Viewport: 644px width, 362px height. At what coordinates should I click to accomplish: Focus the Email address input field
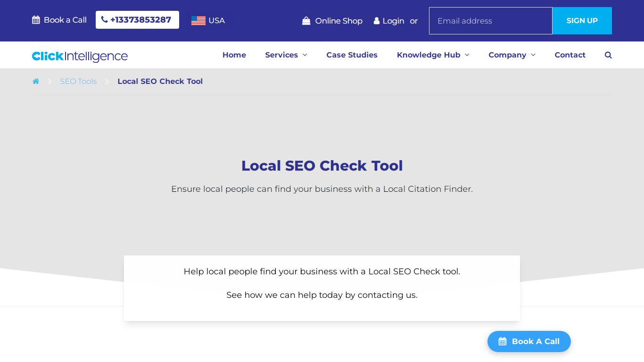[x=491, y=21]
